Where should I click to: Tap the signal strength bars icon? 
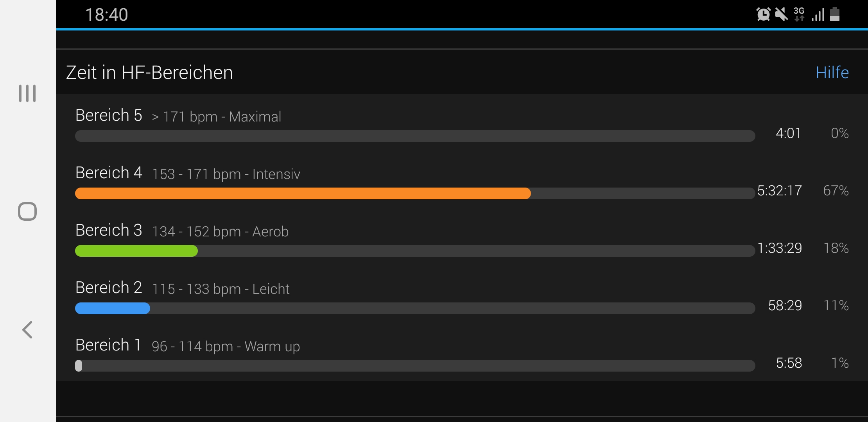pyautogui.click(x=818, y=14)
